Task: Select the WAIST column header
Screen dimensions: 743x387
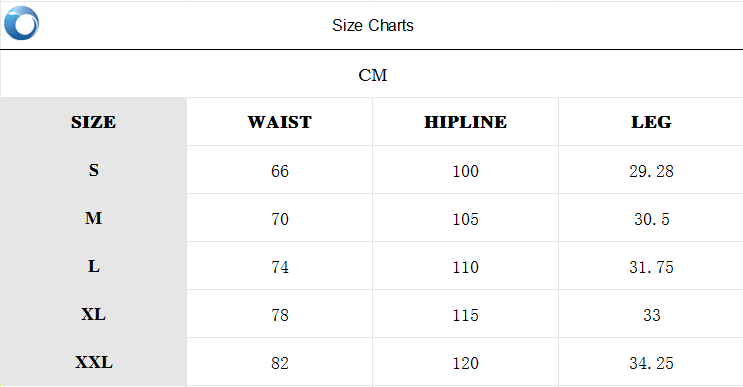Action: point(280,122)
